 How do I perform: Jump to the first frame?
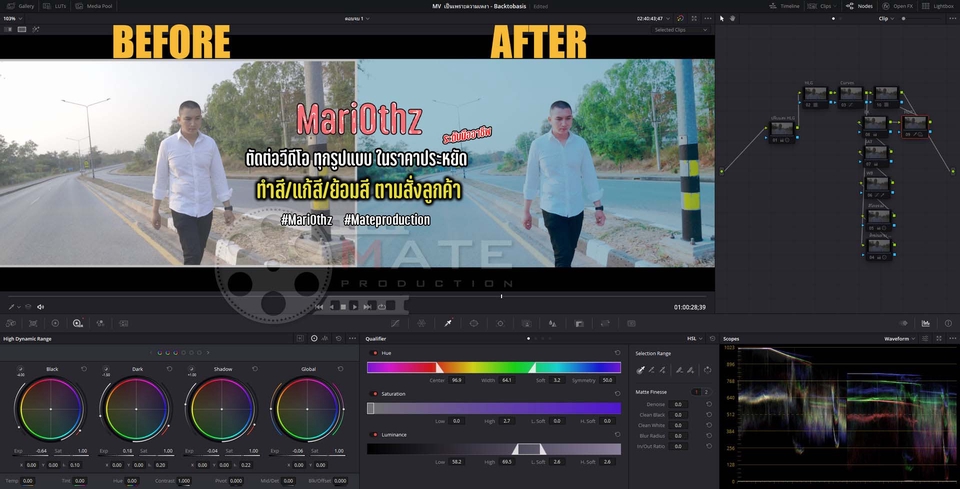(319, 307)
